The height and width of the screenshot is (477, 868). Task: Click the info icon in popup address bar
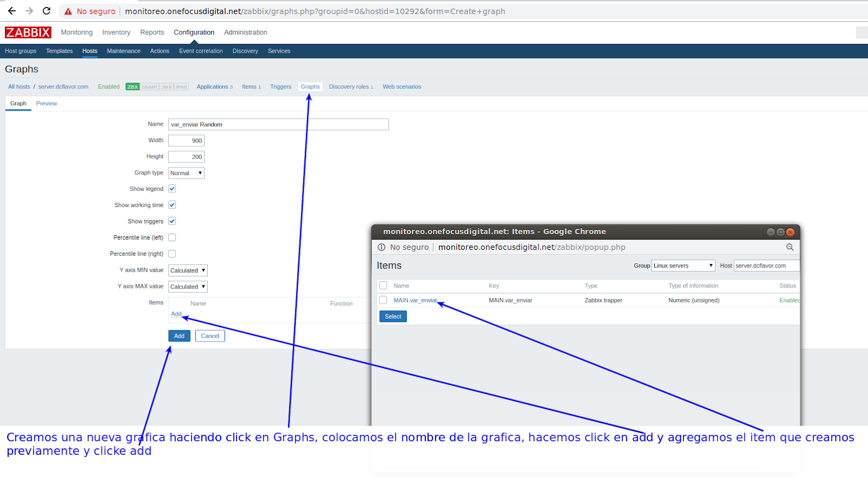(381, 247)
